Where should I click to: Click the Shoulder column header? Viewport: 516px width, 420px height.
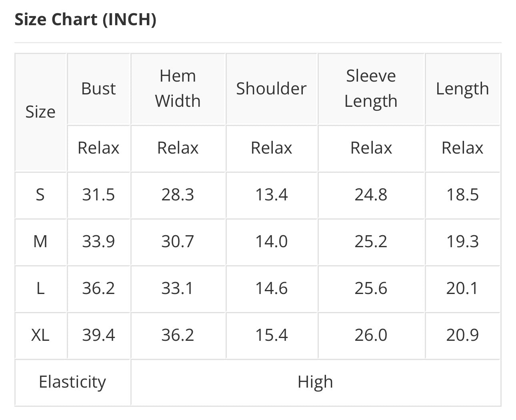coord(271,88)
